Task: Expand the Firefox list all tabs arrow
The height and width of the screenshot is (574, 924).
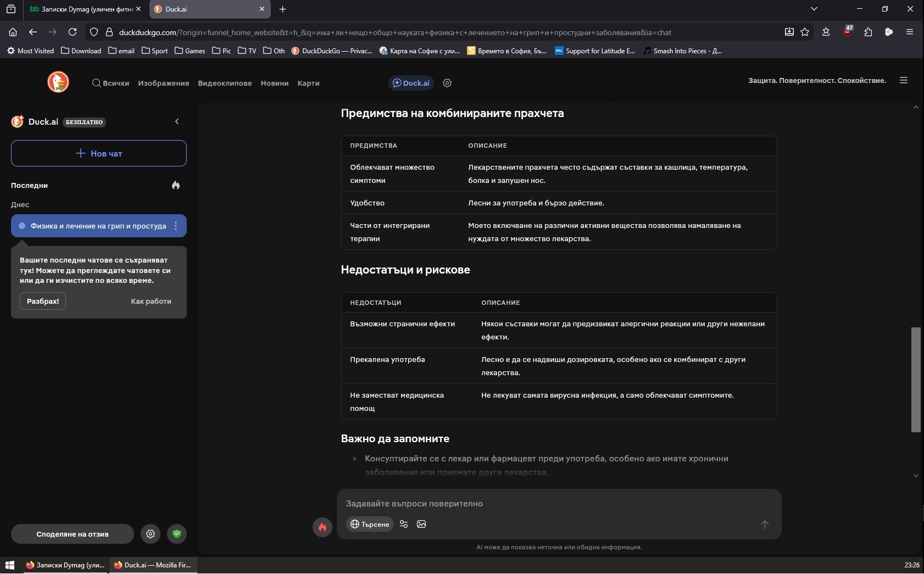Action: [x=814, y=9]
